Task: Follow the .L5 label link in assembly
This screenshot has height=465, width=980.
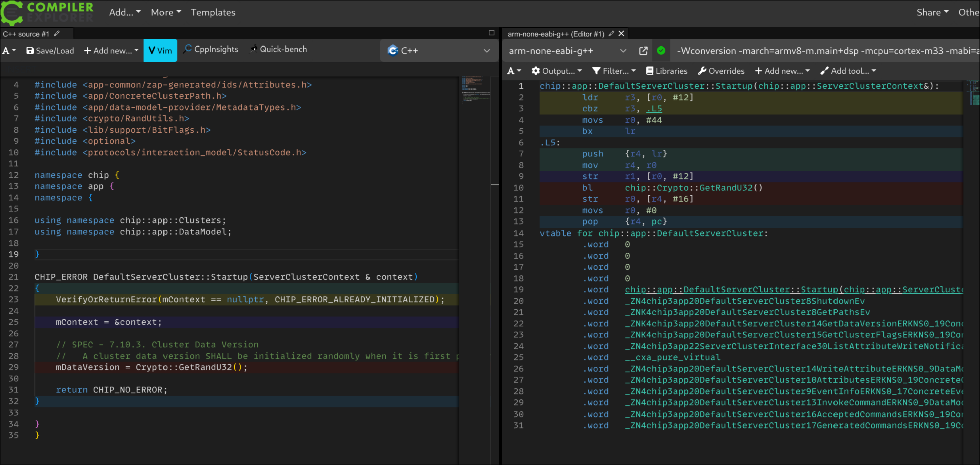Action: (654, 109)
